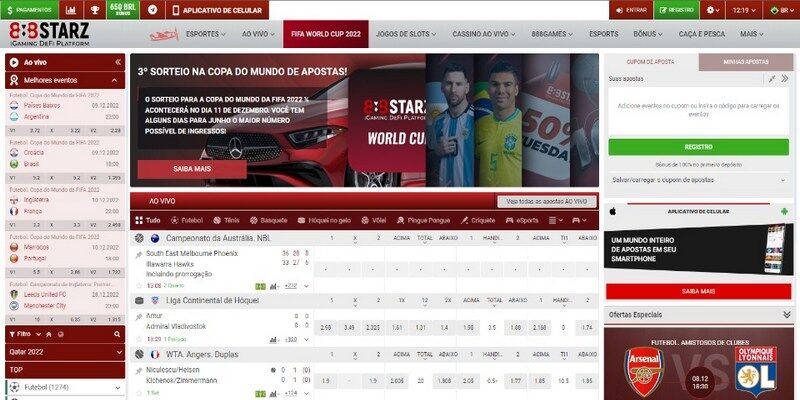
Task: Open the gamepad dropdown in live bar
Action: pyautogui.click(x=579, y=220)
